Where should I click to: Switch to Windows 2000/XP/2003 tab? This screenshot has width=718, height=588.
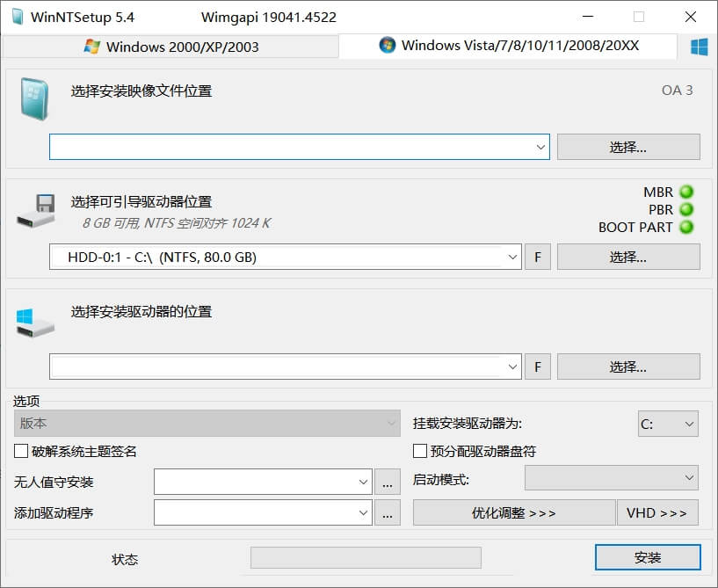[x=171, y=47]
